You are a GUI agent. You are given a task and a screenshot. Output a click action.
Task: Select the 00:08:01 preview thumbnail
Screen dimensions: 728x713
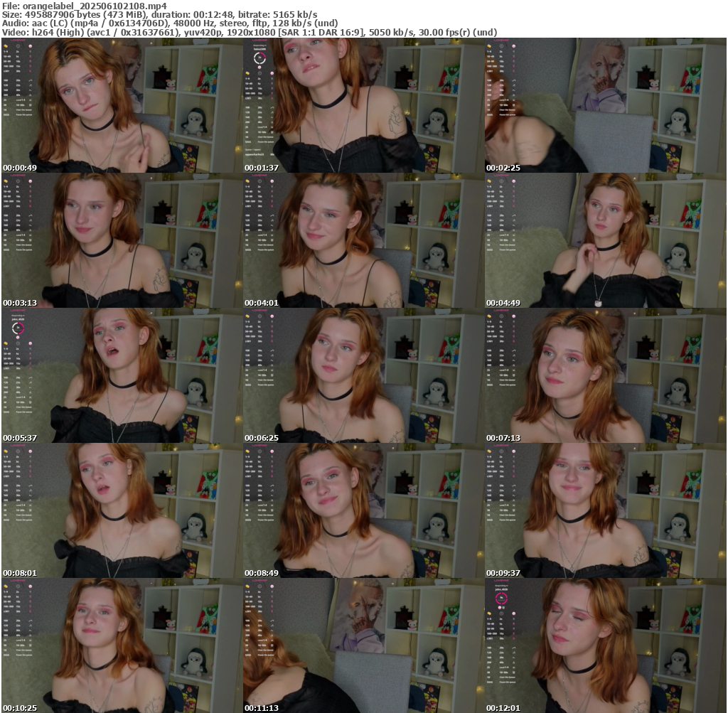pyautogui.click(x=122, y=510)
